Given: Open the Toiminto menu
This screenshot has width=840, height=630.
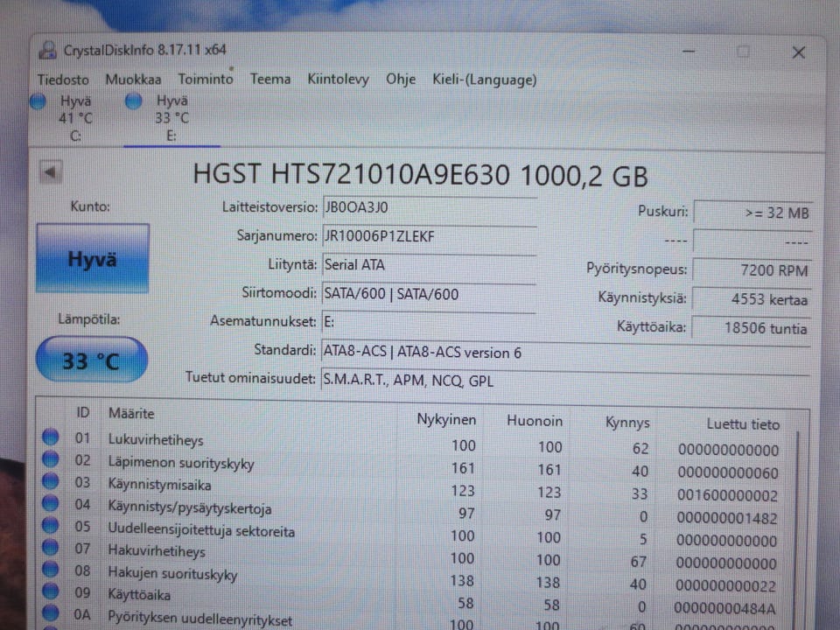Looking at the screenshot, I should [205, 79].
